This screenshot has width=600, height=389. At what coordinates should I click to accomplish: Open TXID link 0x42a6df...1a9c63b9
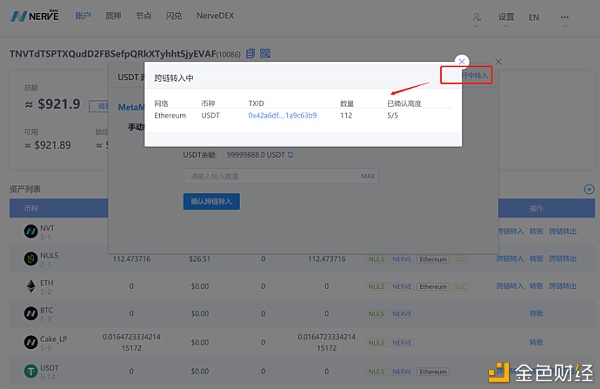pyautogui.click(x=282, y=116)
